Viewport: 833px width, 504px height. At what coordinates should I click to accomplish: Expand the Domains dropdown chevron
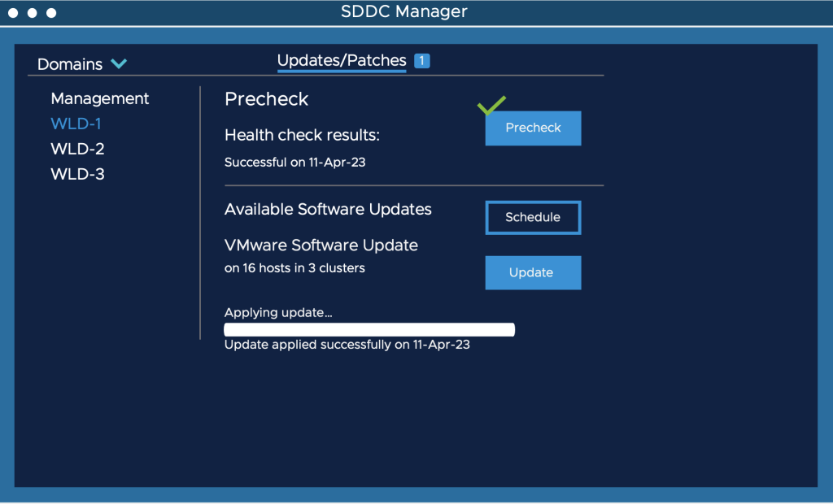119,63
